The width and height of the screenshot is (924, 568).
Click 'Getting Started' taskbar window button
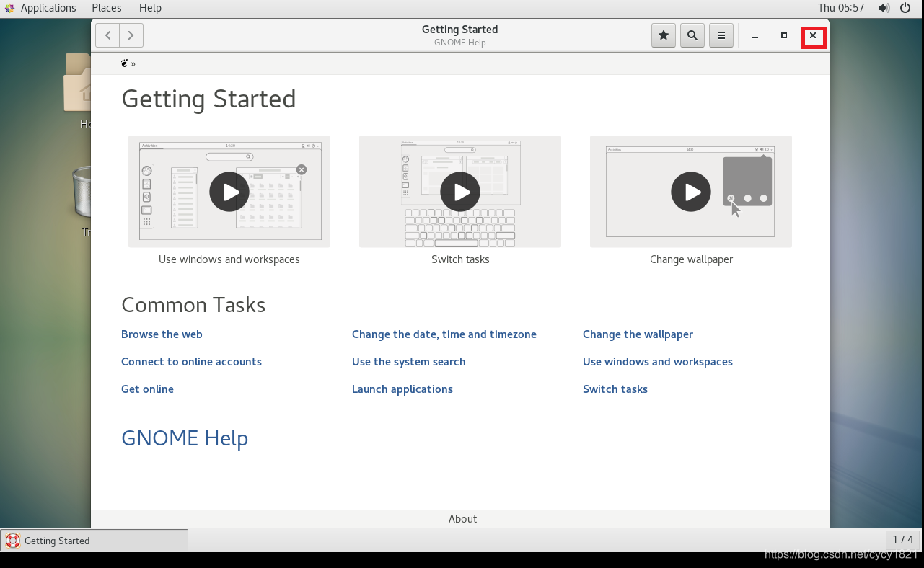(94, 541)
